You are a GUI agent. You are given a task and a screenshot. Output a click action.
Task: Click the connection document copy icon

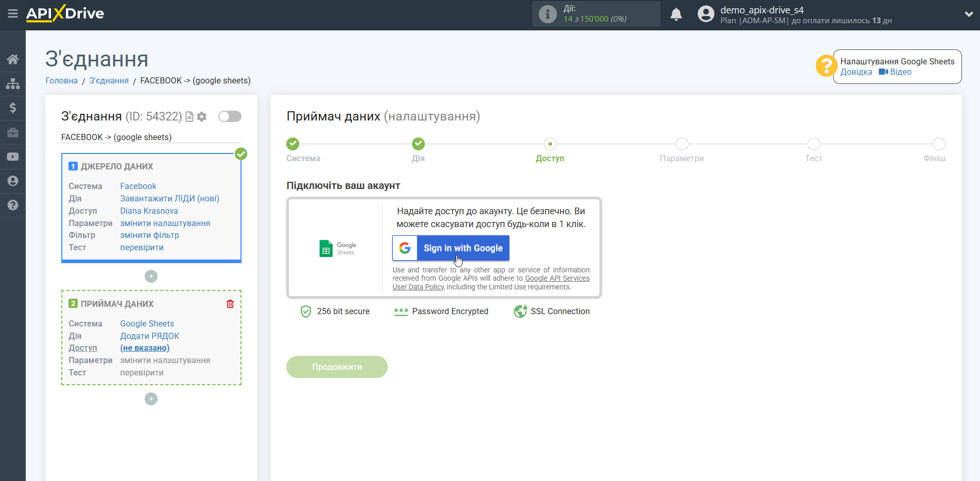[190, 117]
